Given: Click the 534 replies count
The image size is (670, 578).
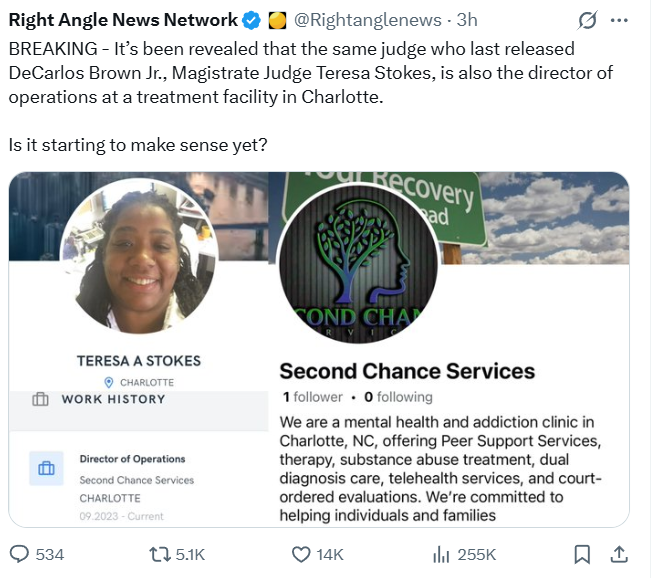Looking at the screenshot, I should pos(50,555).
